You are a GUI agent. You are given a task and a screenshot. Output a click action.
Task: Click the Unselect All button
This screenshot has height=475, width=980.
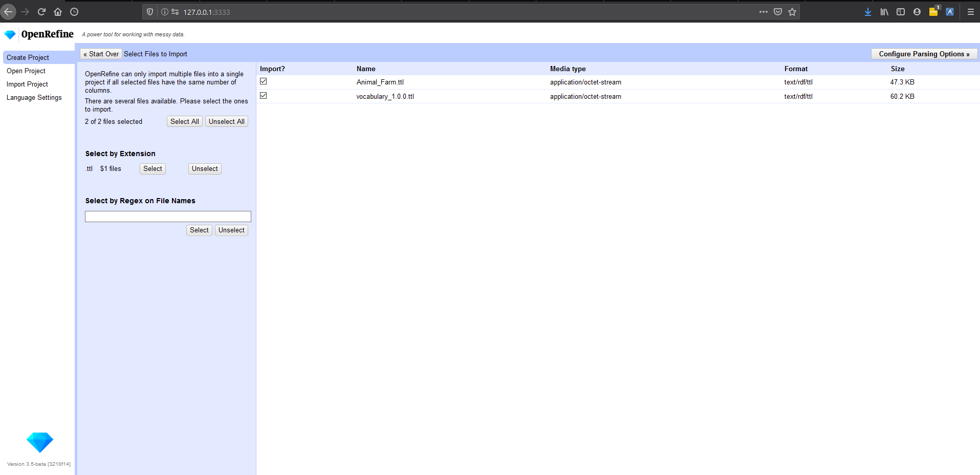[227, 121]
